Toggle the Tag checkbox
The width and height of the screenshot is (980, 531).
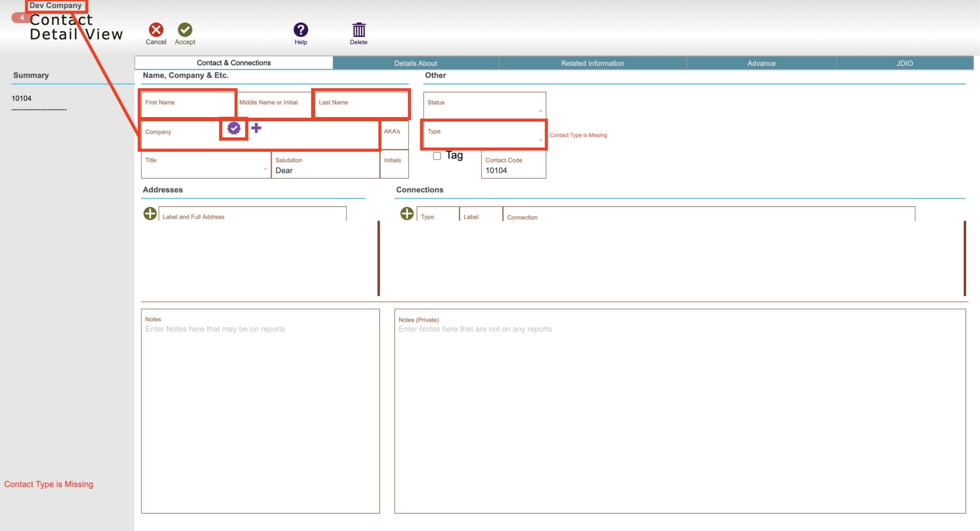pos(437,156)
